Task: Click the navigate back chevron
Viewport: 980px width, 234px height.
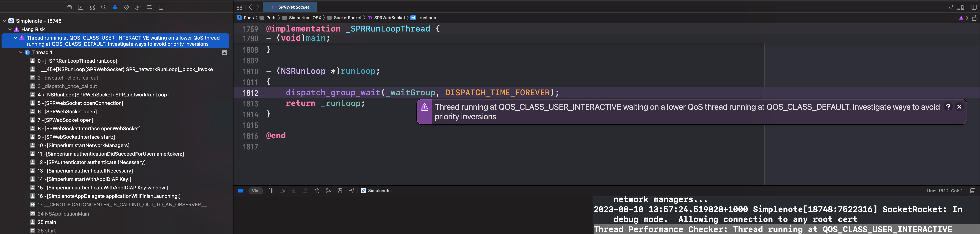Action: click(250, 7)
